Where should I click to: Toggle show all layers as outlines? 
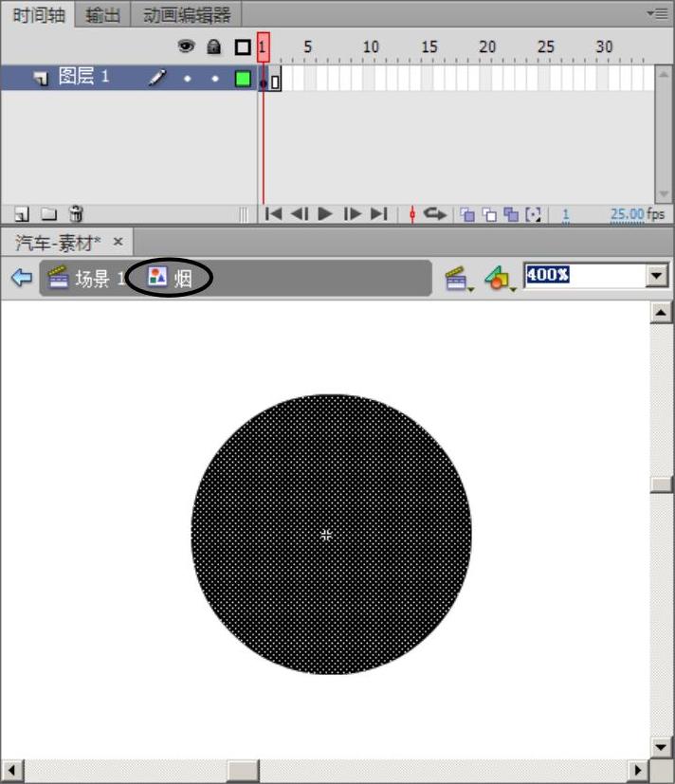point(243,47)
